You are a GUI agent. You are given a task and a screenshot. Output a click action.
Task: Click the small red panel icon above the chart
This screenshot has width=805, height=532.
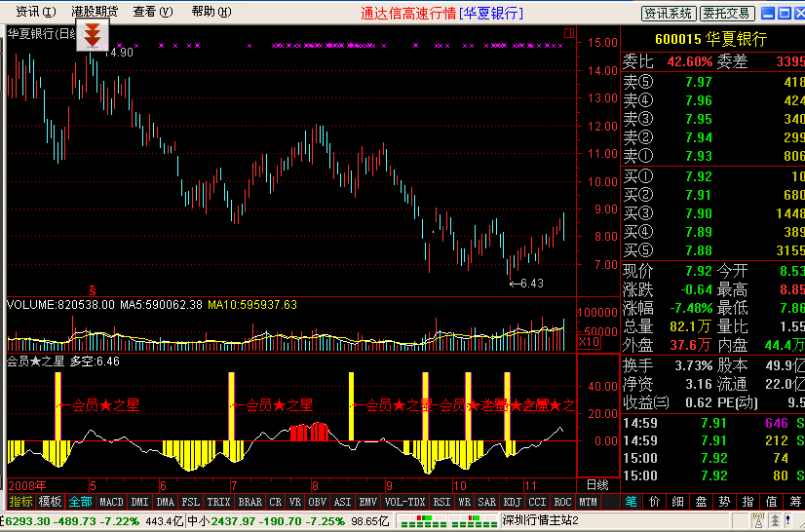[x=569, y=33]
